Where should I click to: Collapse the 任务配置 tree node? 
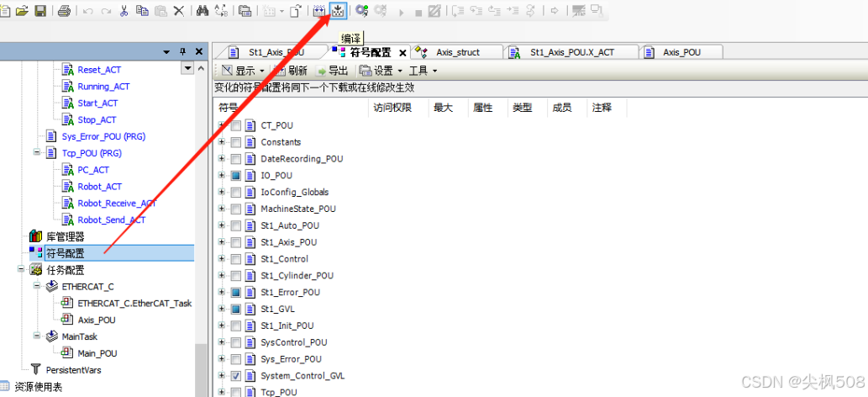(21, 269)
